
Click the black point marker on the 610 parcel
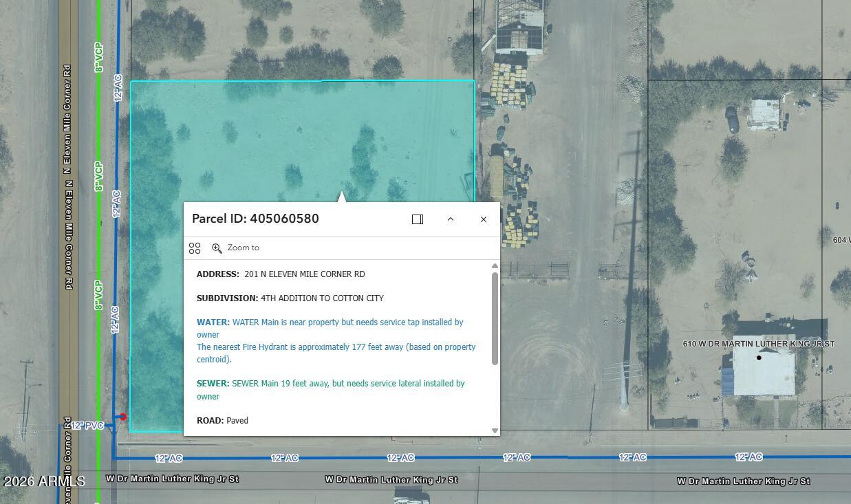pyautogui.click(x=759, y=357)
